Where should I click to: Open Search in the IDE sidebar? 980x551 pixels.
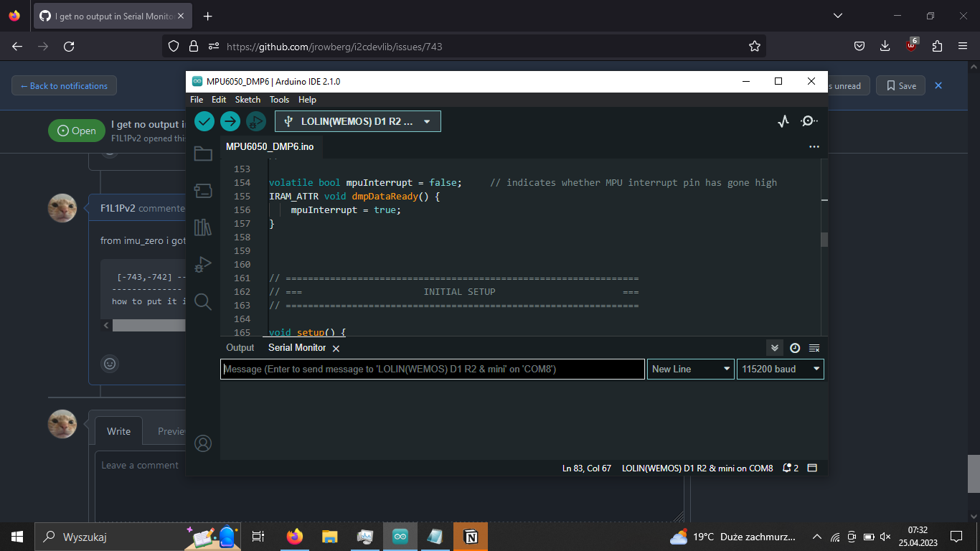point(203,302)
